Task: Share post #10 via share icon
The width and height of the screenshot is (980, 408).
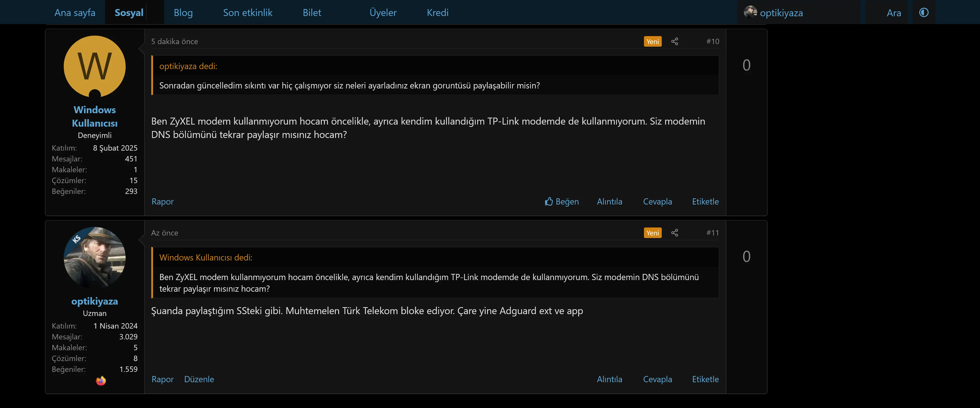Action: (674, 42)
